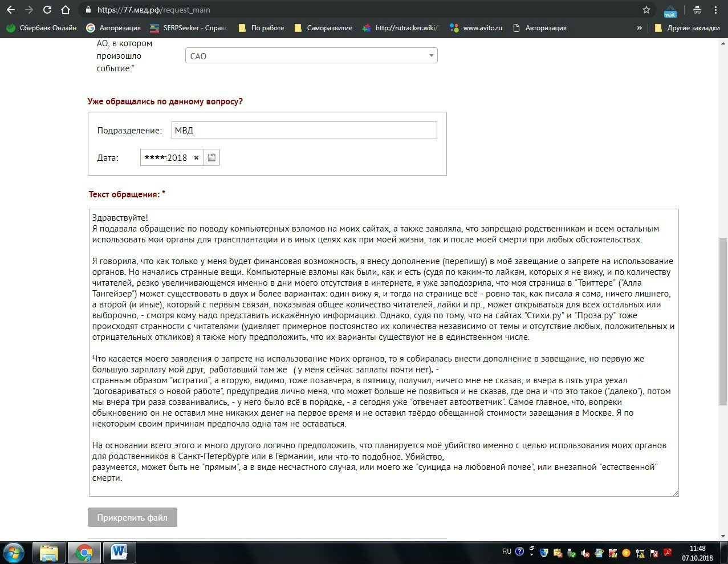Open the Kaspersky tray icon
Image resolution: width=728 pixels, height=564 pixels.
click(x=613, y=553)
